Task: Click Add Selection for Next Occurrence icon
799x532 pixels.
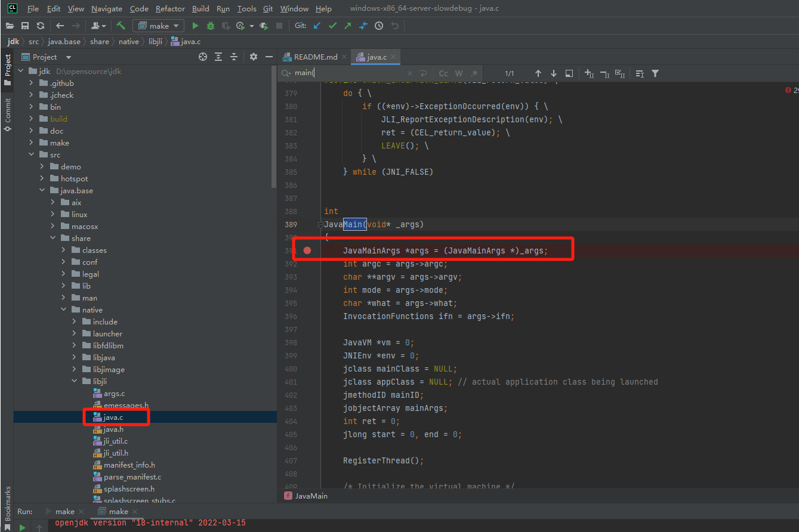Action: (589, 73)
